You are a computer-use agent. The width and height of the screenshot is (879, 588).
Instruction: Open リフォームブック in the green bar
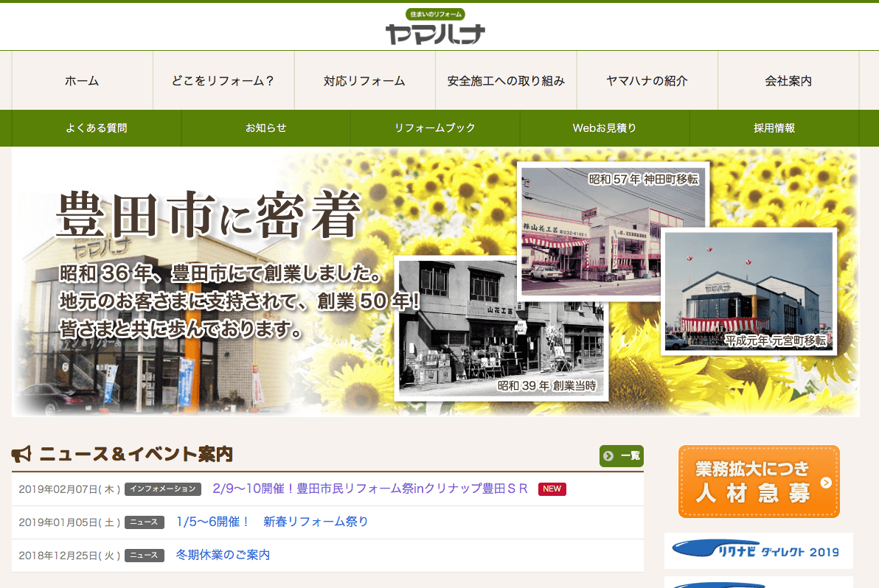tap(435, 128)
